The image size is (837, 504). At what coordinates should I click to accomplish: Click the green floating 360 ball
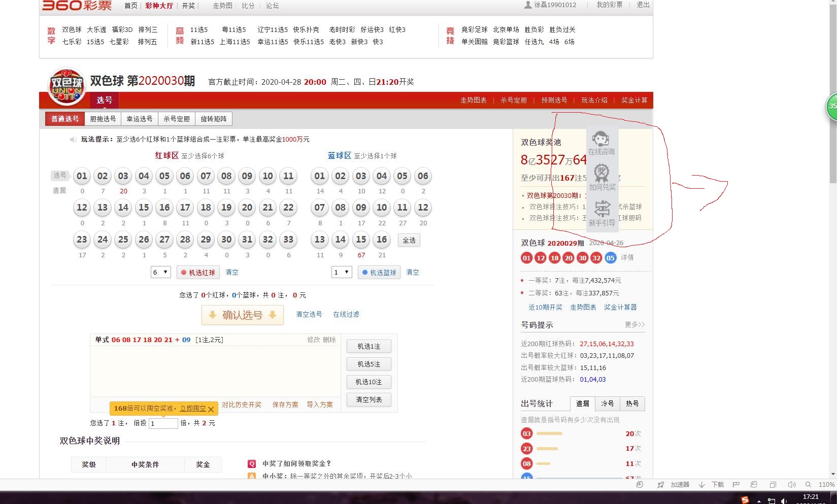(832, 107)
